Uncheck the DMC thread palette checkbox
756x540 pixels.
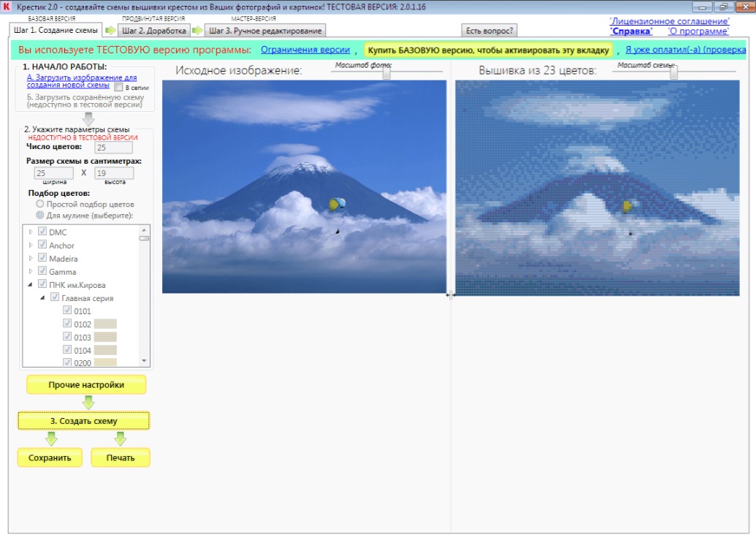42,232
